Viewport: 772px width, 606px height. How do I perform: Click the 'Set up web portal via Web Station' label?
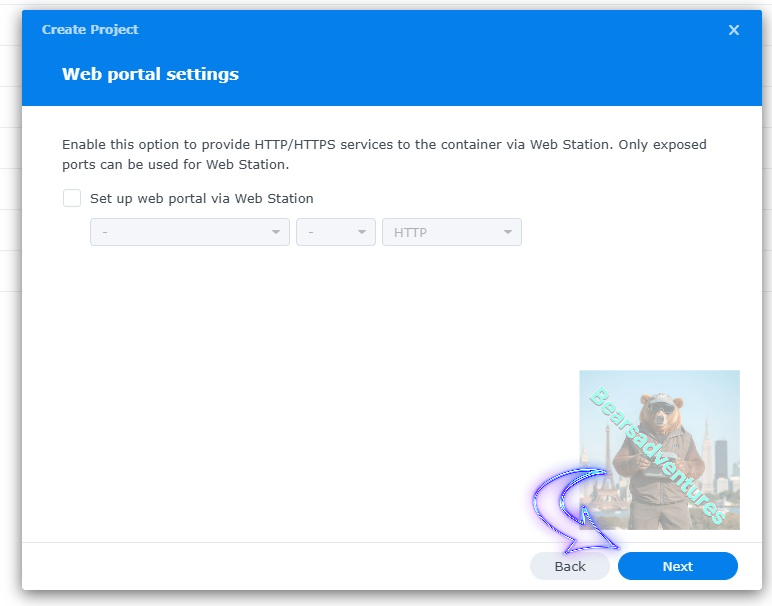(x=201, y=198)
